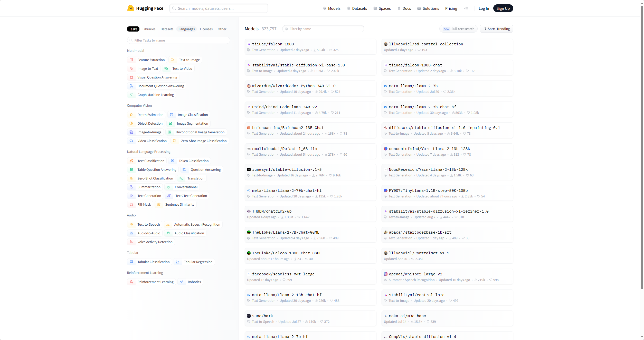
Task: Click the Conversational task icon
Action: (x=168, y=187)
